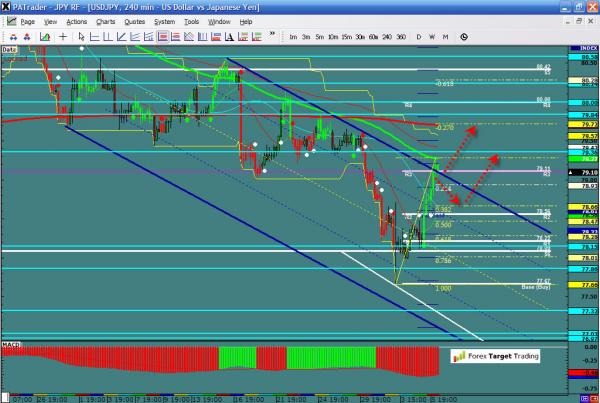Open the Charts dropdown menu
This screenshot has height=403, width=600.
(106, 21)
